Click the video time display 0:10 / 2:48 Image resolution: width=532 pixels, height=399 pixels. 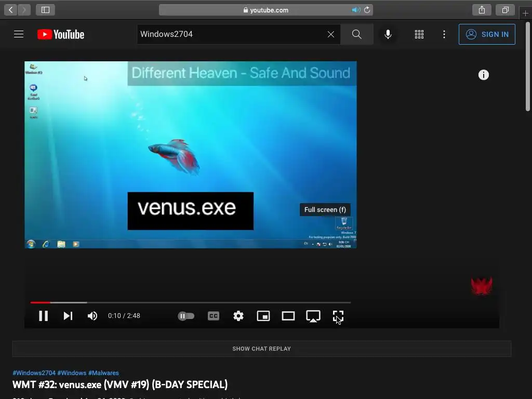point(124,316)
